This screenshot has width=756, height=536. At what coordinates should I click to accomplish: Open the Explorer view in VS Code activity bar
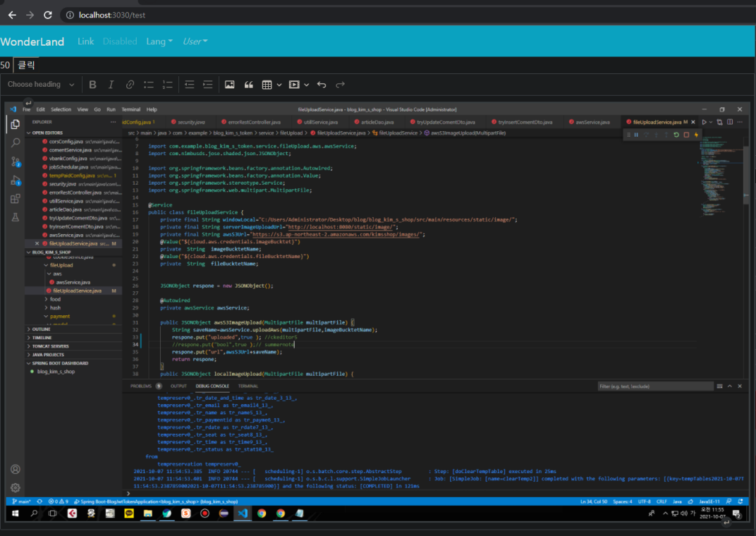16,124
